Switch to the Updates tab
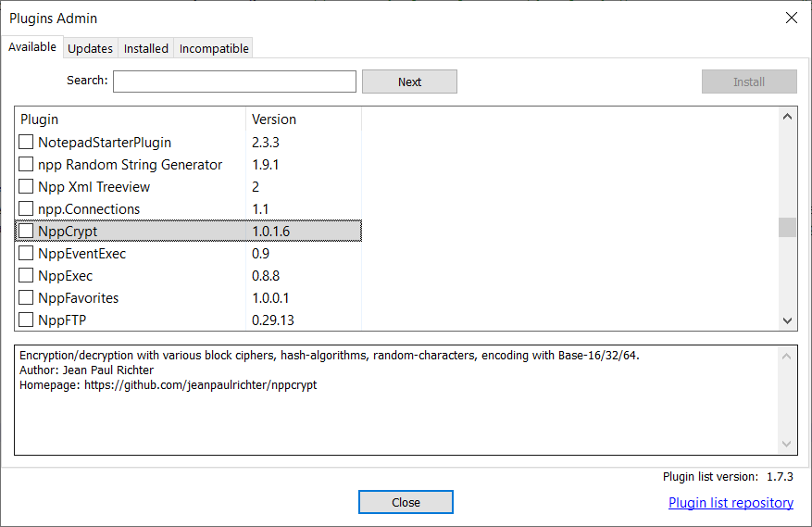The image size is (812, 527). (x=91, y=48)
